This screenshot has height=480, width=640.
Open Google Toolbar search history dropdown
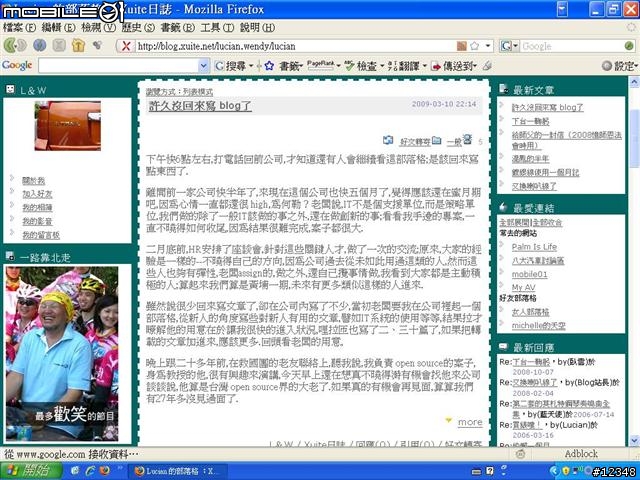[203, 66]
